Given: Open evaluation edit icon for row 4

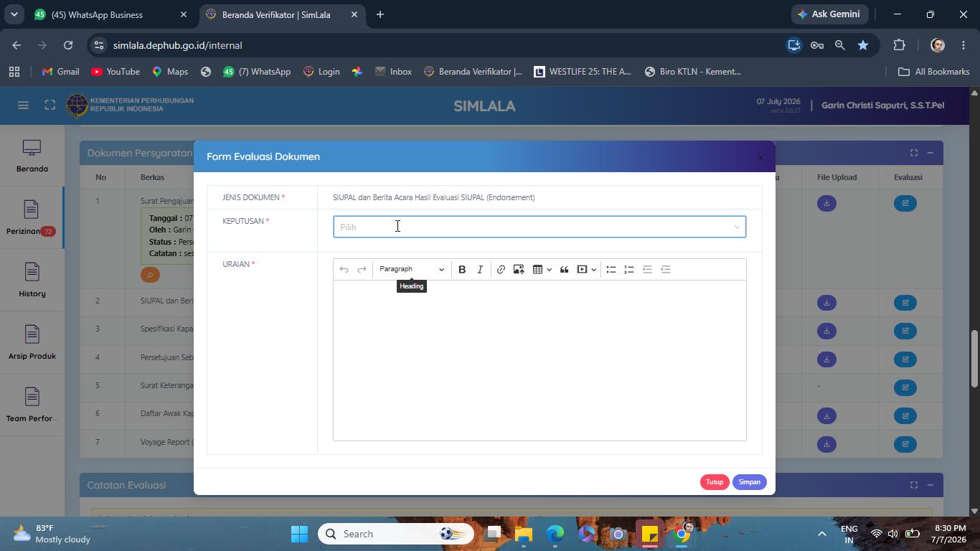Looking at the screenshot, I should 905,359.
